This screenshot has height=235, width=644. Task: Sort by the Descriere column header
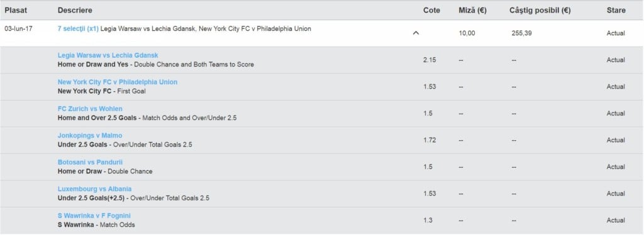(75, 10)
